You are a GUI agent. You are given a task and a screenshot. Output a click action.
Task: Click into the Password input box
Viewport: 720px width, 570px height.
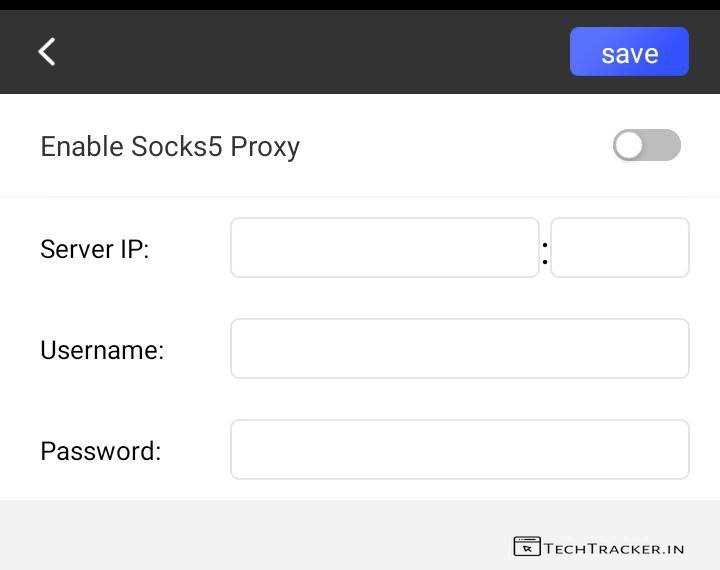click(x=459, y=450)
